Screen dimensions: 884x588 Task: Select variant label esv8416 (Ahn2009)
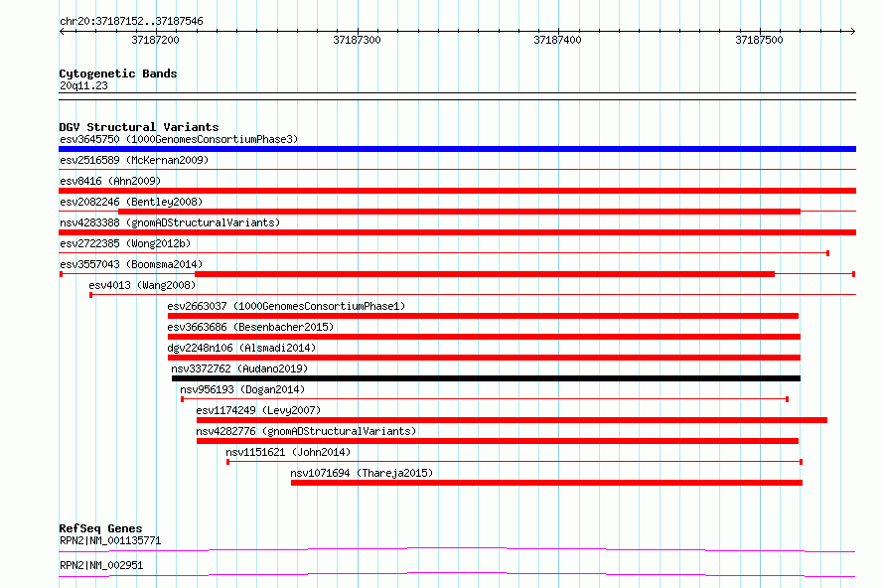coord(110,181)
